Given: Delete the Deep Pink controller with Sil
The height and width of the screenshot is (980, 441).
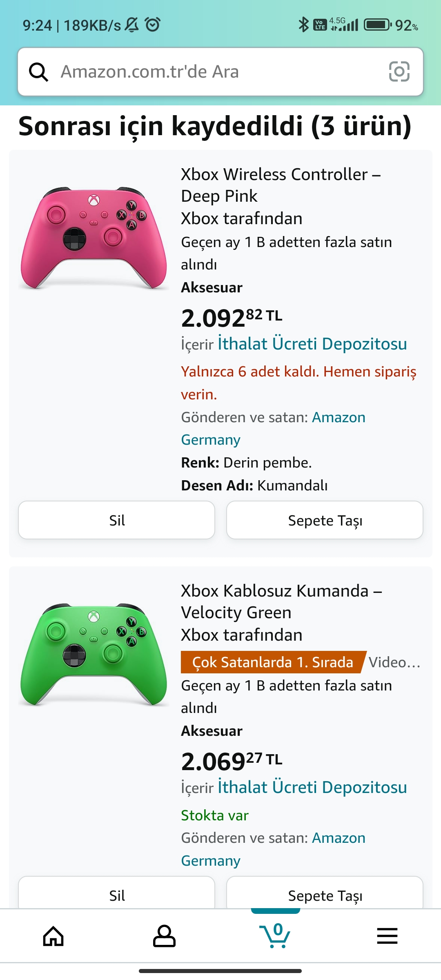Looking at the screenshot, I should [117, 520].
